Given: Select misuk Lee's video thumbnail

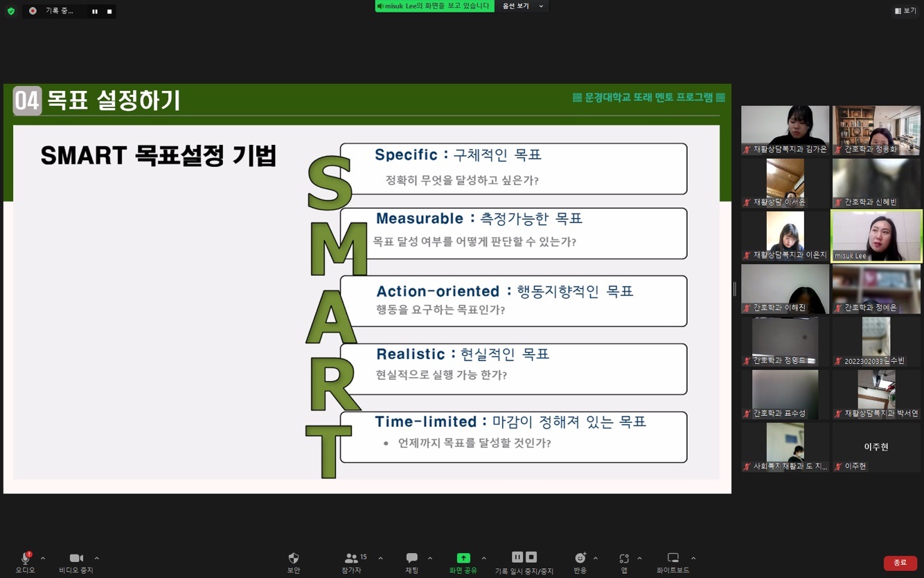Looking at the screenshot, I should click(876, 236).
